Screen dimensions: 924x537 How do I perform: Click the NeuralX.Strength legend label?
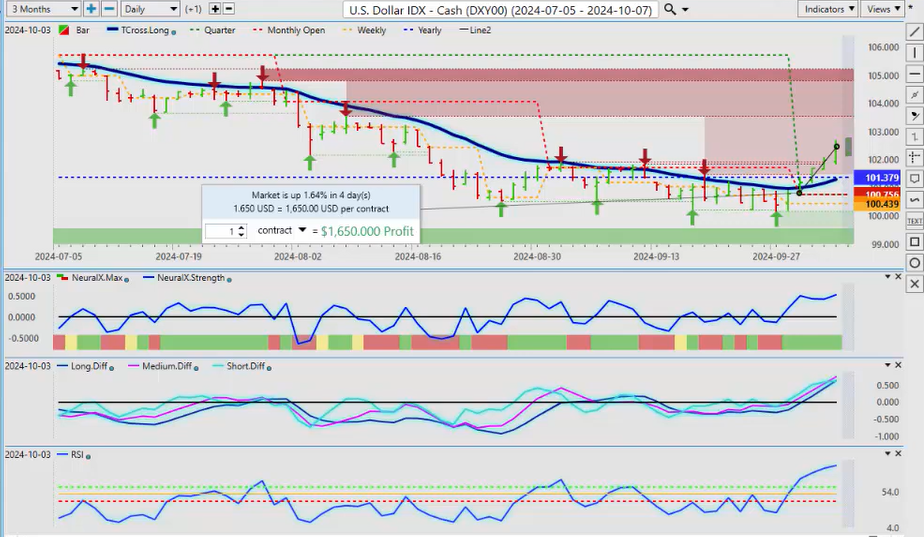191,278
